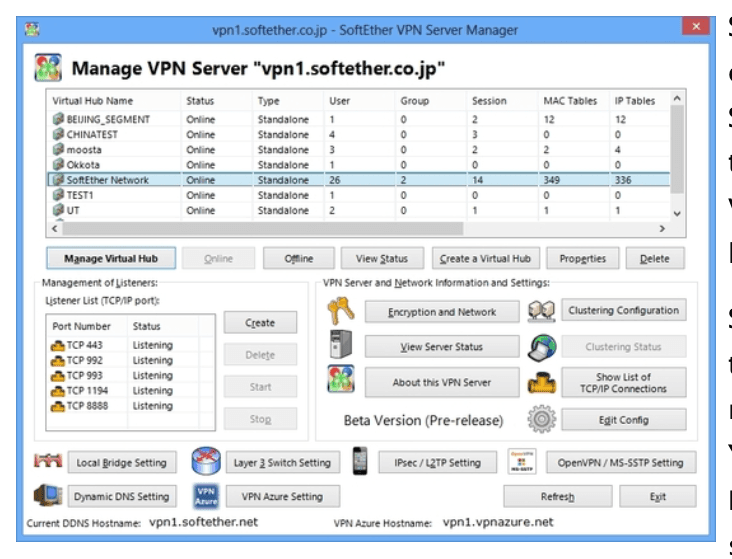This screenshot has height=559, width=732.
Task: Open Clustering Configuration
Action: 624,310
